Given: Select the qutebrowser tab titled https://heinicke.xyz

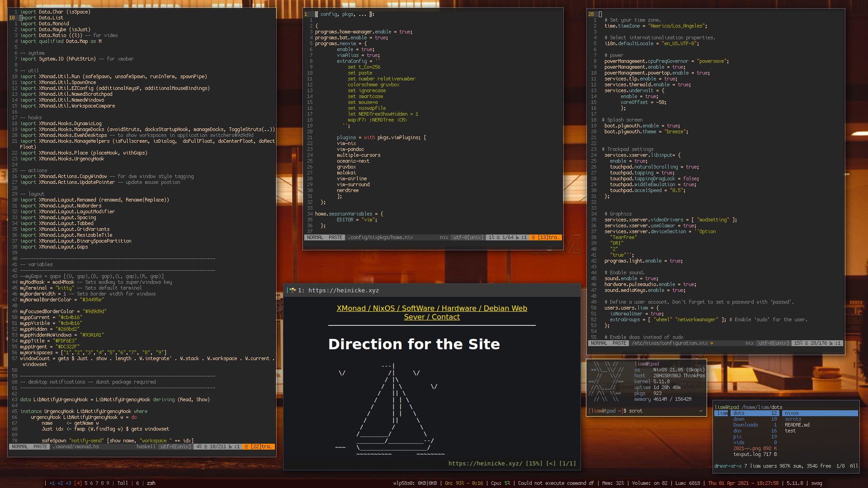Looking at the screenshot, I should pyautogui.click(x=344, y=291).
